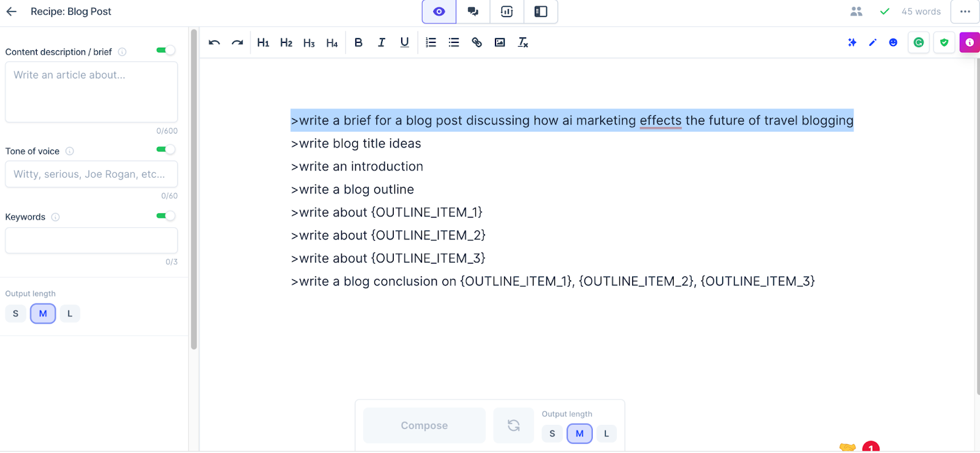Insert a bulleted list
The width and height of the screenshot is (980, 453).
point(454,42)
